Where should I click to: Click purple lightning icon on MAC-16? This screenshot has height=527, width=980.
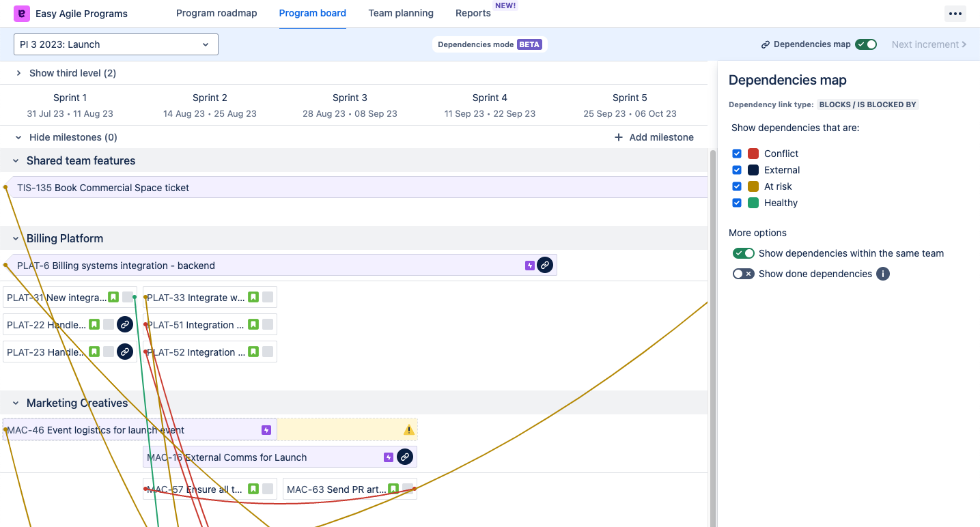388,457
